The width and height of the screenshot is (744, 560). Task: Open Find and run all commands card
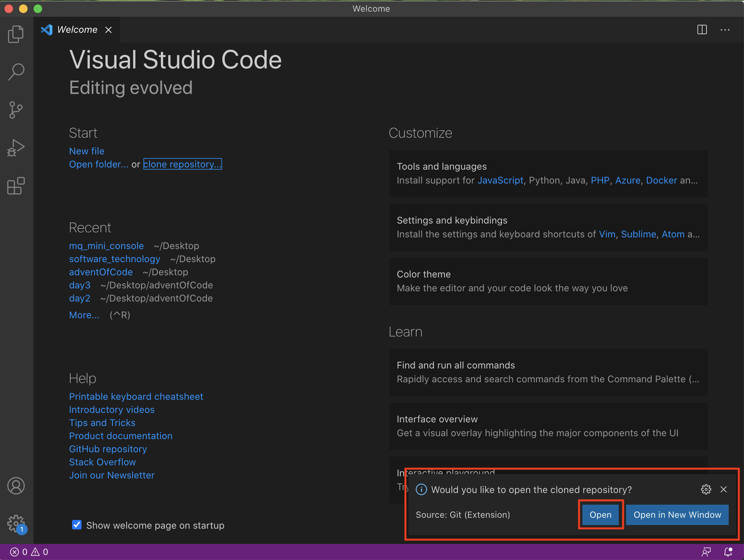(x=548, y=372)
